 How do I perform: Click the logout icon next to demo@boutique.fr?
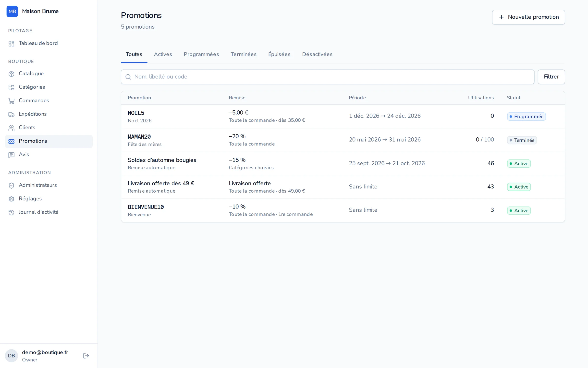[86, 356]
